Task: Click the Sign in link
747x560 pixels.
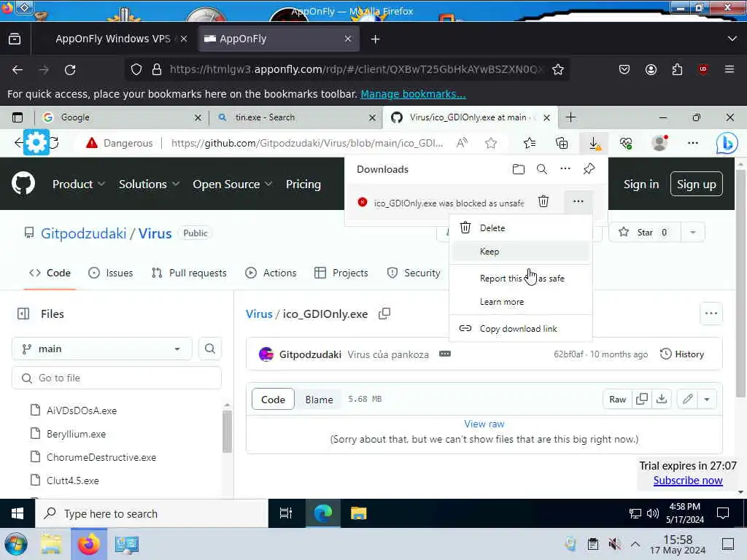Action: tap(641, 184)
